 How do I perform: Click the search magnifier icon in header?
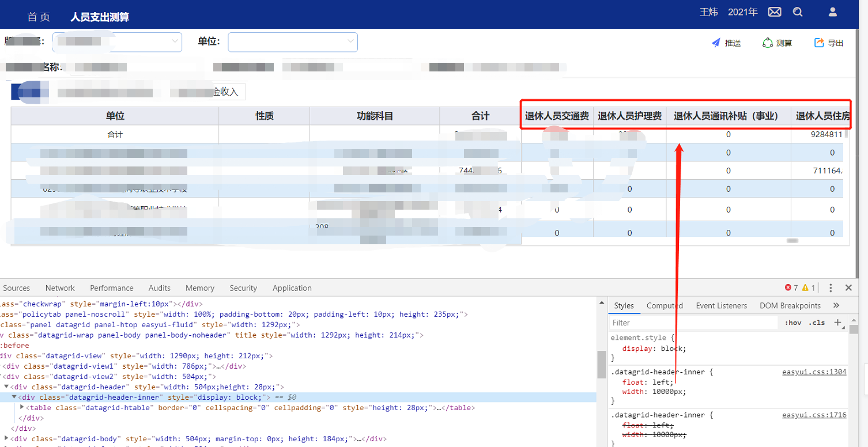798,12
